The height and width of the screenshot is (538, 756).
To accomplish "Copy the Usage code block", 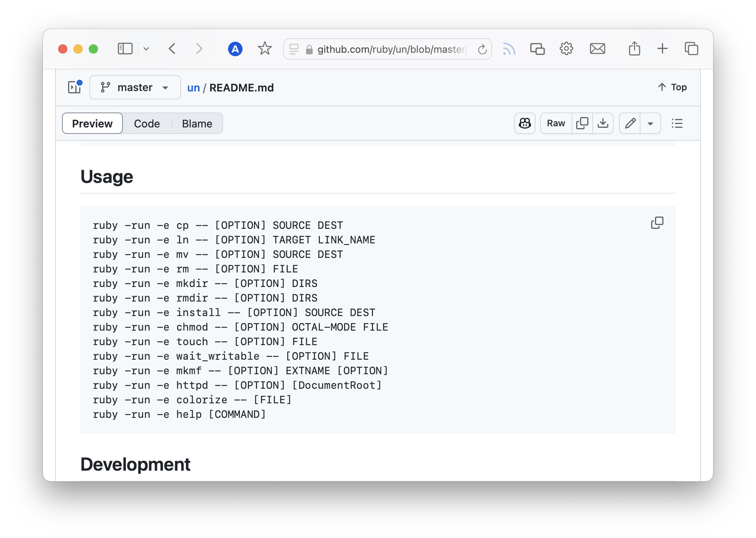I will coord(657,223).
